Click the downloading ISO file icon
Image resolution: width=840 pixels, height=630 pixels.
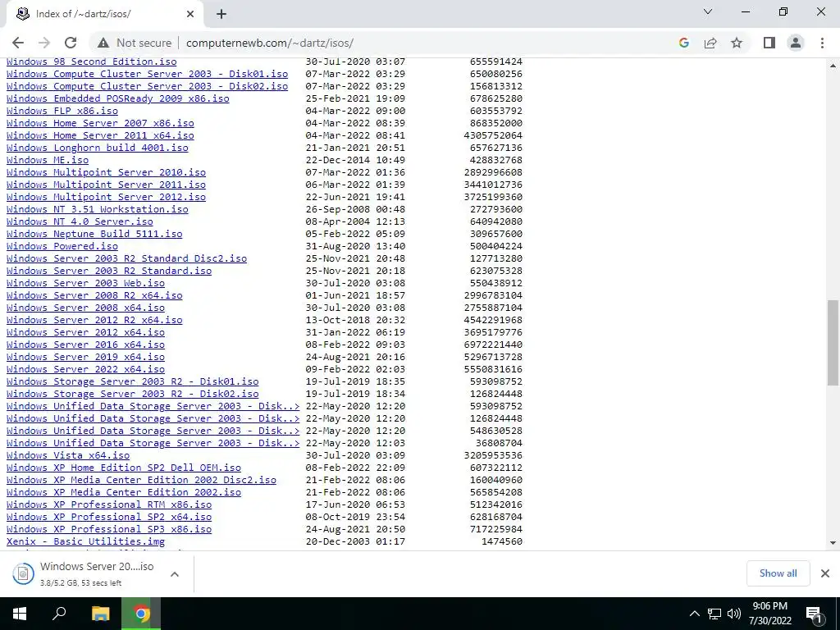23,573
